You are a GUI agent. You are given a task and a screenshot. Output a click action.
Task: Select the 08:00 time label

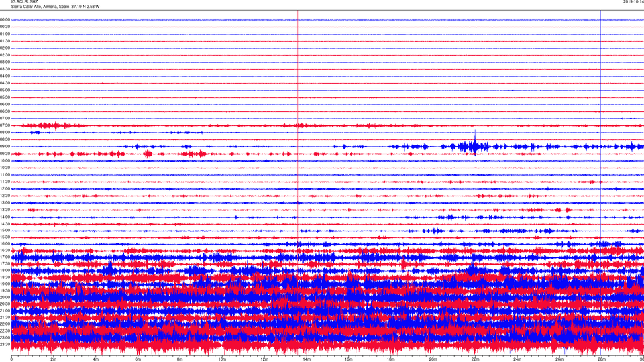click(5, 133)
